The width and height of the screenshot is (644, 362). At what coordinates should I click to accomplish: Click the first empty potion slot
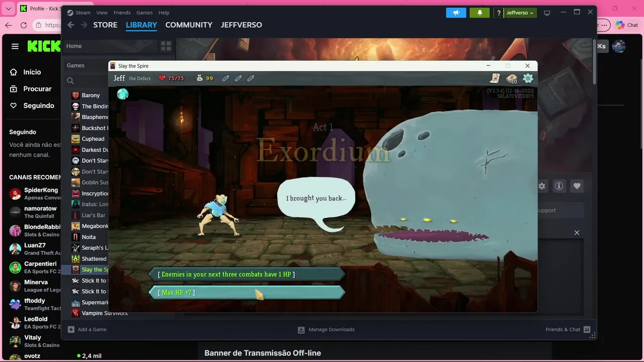(226, 78)
